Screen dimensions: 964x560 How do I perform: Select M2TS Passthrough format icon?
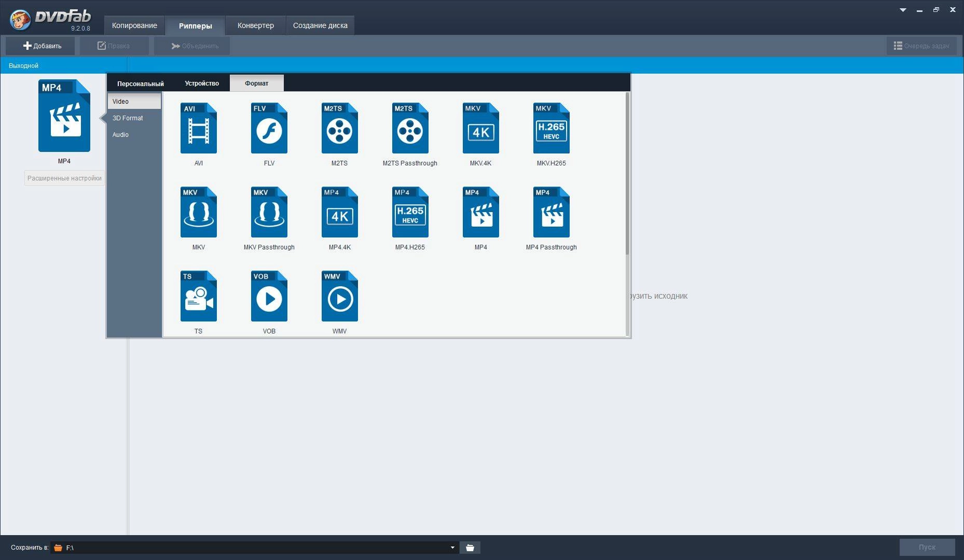pyautogui.click(x=410, y=128)
